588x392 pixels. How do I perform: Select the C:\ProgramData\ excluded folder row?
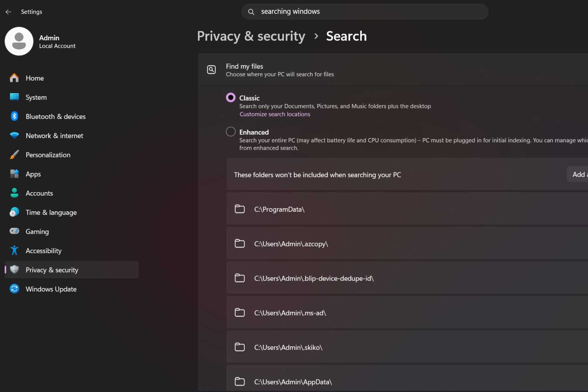point(407,209)
